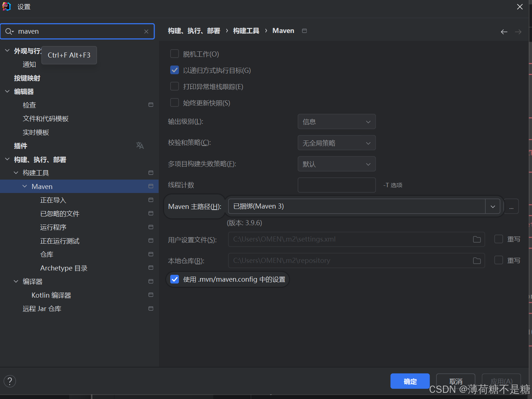Click the help question mark icon
Screen dimensions: 532x399
click(x=9, y=381)
